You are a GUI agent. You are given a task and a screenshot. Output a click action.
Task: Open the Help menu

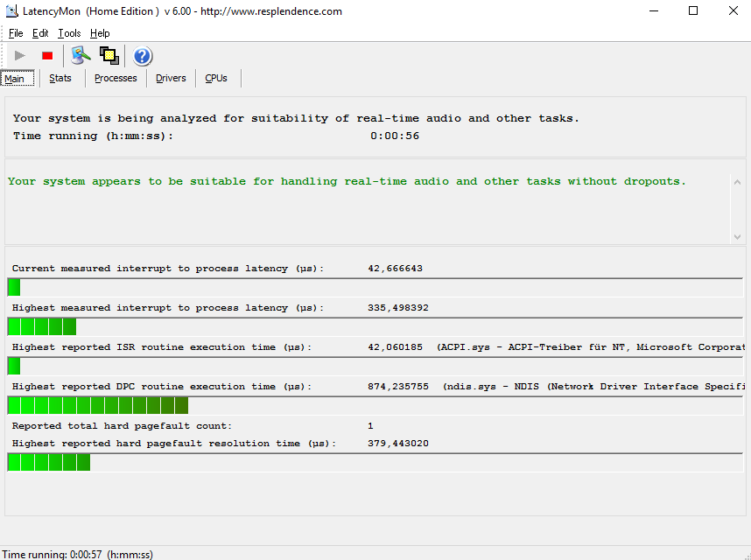(100, 33)
